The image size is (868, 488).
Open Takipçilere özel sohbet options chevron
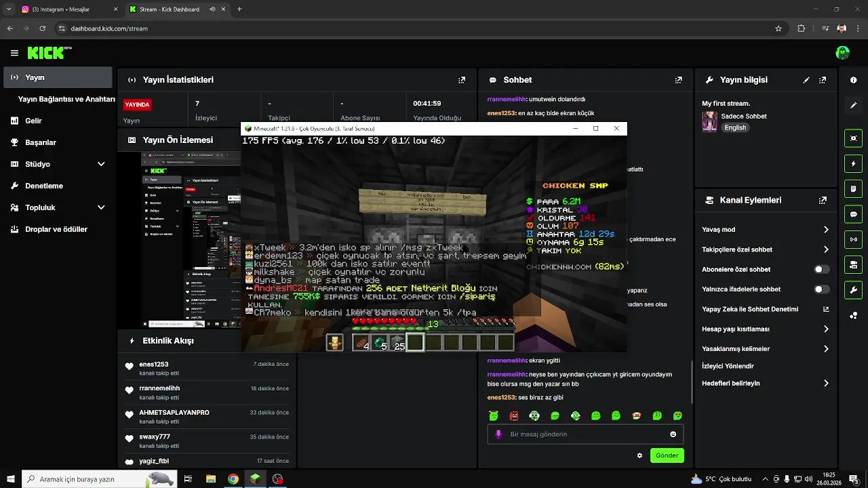(826, 249)
